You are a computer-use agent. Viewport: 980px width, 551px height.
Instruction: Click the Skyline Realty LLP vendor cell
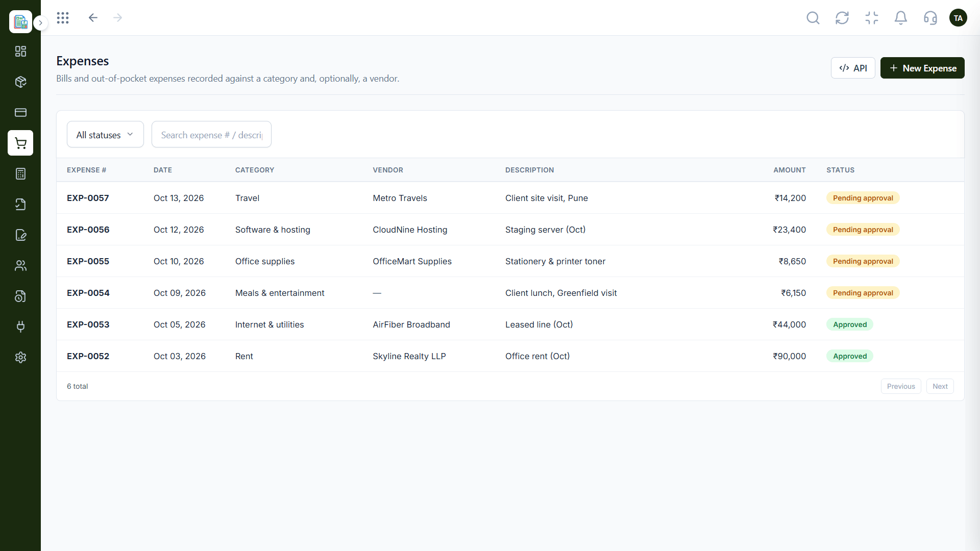click(x=409, y=356)
